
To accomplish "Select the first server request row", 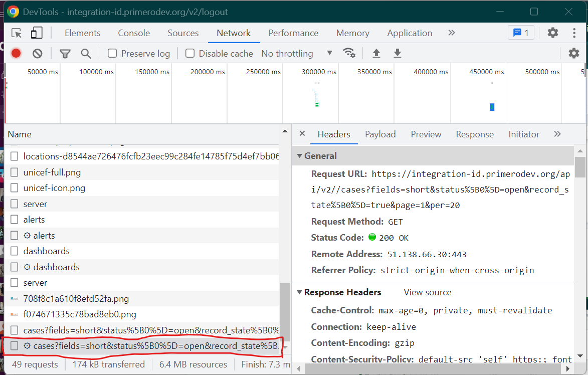I will tap(141, 204).
